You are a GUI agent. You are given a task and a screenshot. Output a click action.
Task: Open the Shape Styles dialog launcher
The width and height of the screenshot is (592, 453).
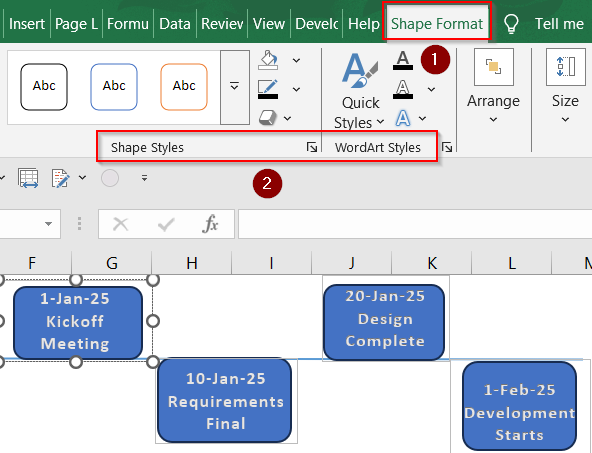click(x=312, y=147)
